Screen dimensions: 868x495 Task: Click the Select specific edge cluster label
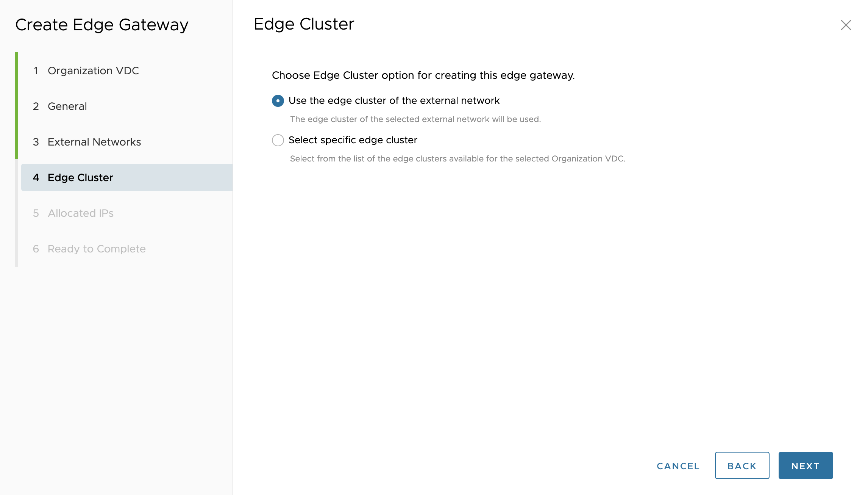[353, 140]
